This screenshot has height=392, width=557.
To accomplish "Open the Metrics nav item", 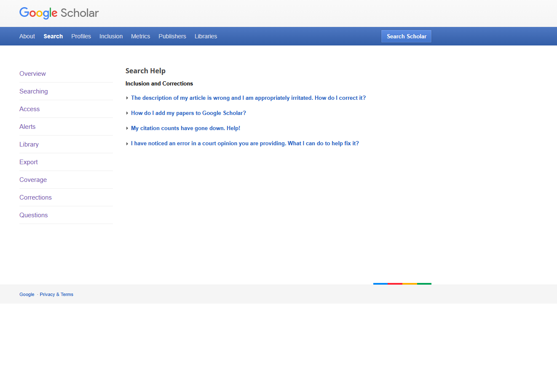I will click(x=140, y=36).
